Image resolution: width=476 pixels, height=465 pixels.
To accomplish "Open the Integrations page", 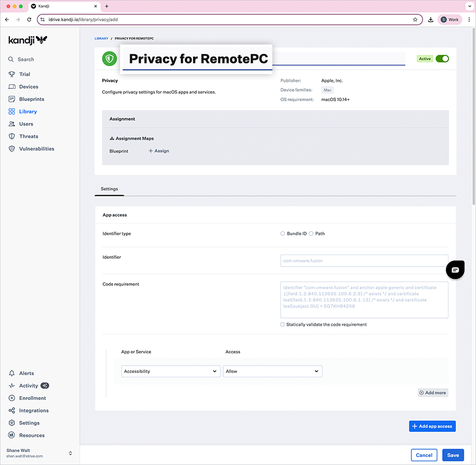I will pos(32,410).
